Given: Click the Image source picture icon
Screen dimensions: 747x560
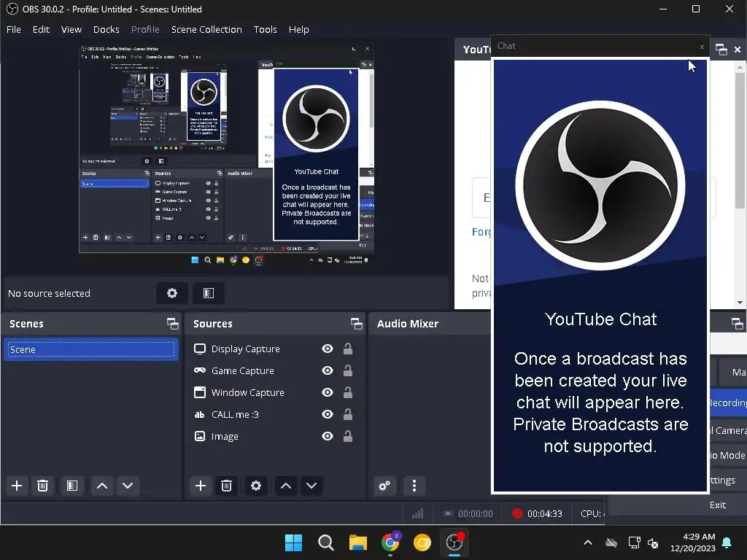Looking at the screenshot, I should click(x=200, y=436).
